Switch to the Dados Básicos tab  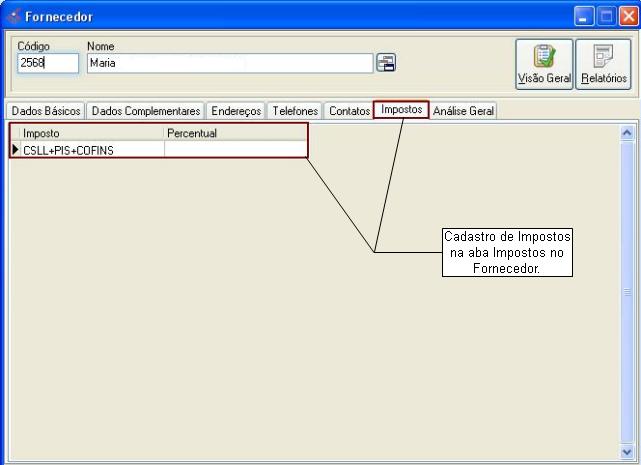coord(46,111)
